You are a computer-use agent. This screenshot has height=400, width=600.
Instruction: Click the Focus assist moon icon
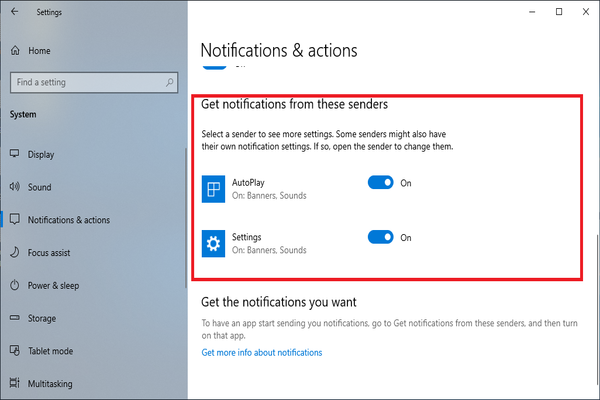click(x=15, y=252)
